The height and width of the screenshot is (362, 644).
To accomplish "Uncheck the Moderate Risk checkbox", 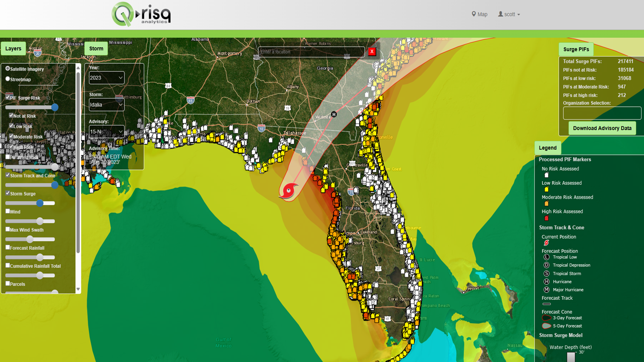I will pos(11,136).
